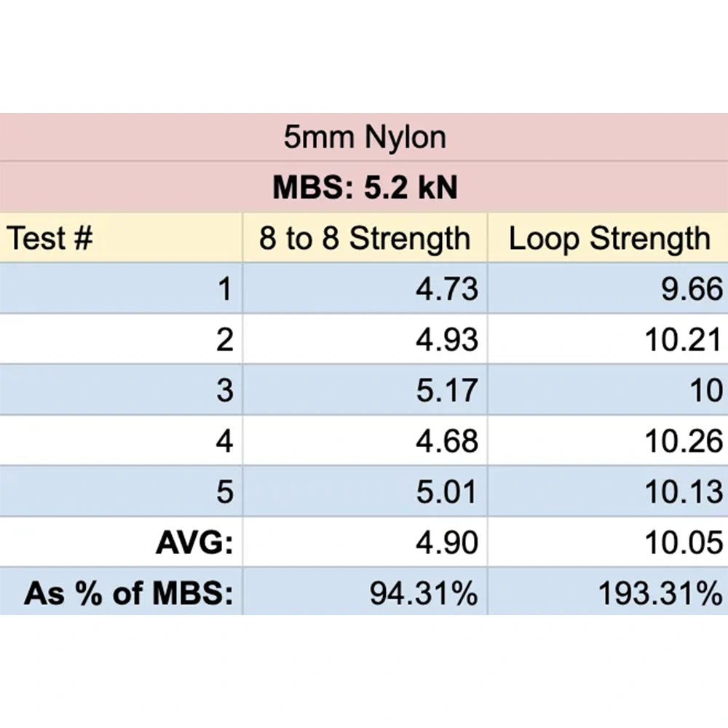Screen dimensions: 728x728
Task: Click the "Test #" column header
Action: click(121, 238)
